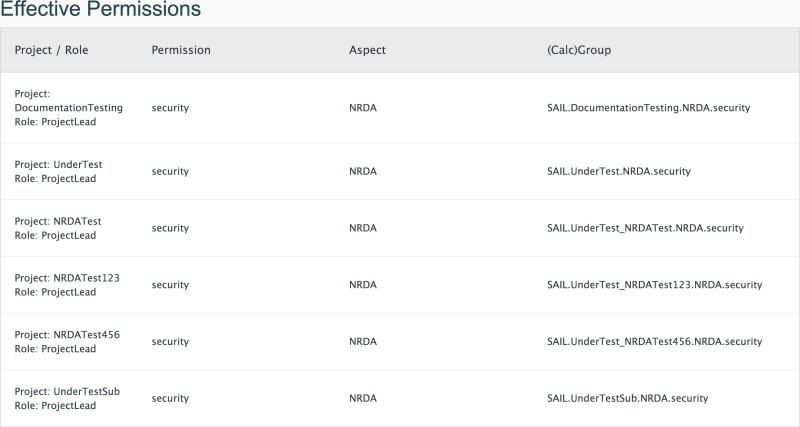Click the Aspect column header
This screenshot has width=800, height=427.
click(x=367, y=50)
